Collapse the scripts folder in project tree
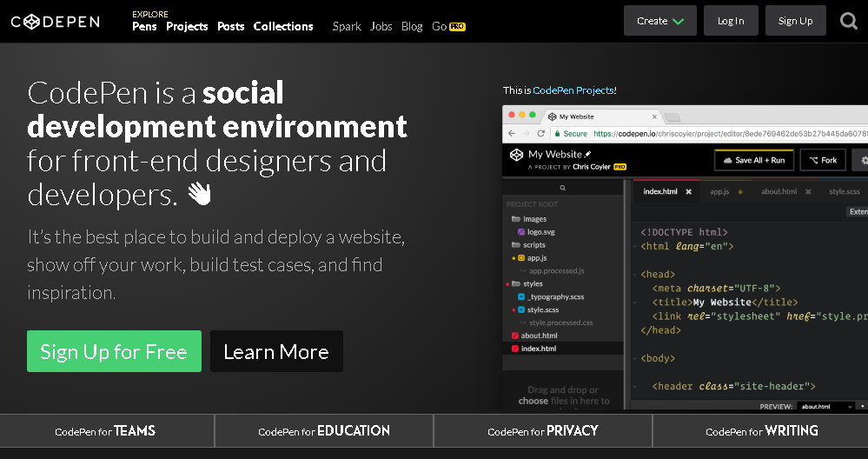This screenshot has height=459, width=868. coord(515,245)
